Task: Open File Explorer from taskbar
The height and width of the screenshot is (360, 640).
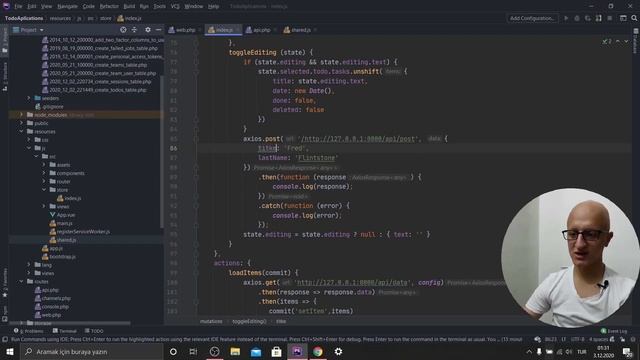Action: click(x=235, y=351)
